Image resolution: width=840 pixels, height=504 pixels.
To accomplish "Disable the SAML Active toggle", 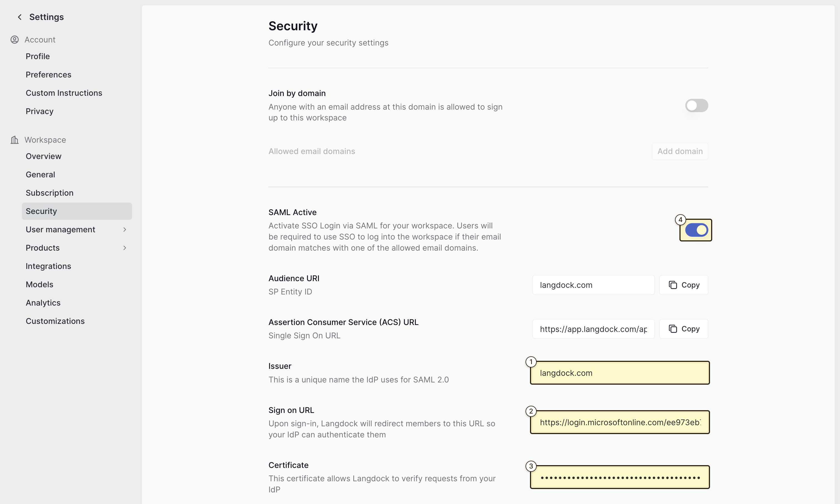I will tap(695, 230).
